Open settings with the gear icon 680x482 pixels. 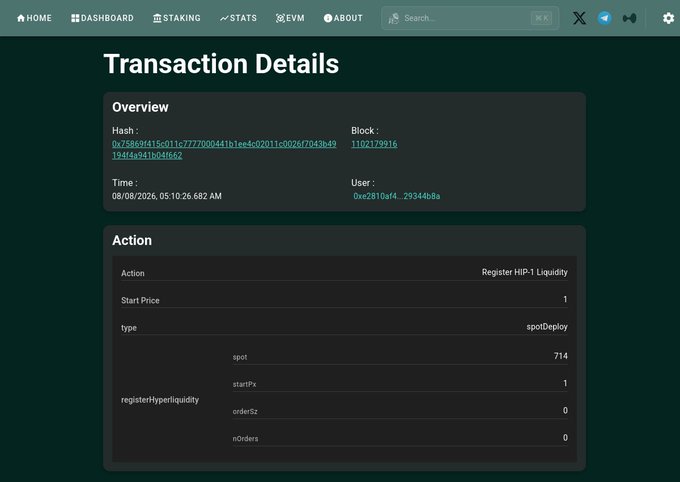(668, 18)
